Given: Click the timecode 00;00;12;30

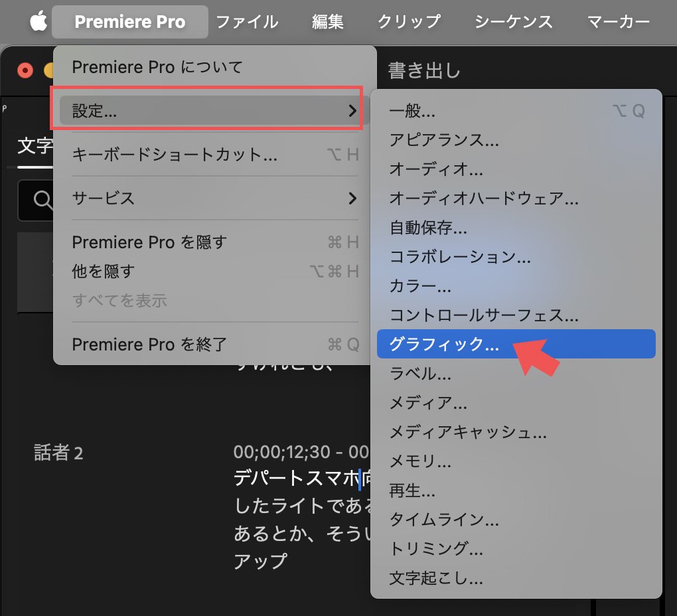Looking at the screenshot, I should click(x=282, y=452).
